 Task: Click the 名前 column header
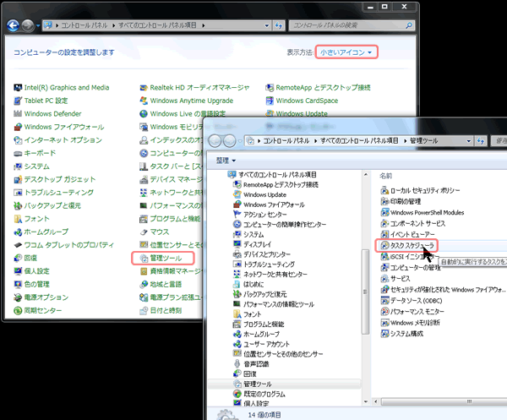pos(385,176)
